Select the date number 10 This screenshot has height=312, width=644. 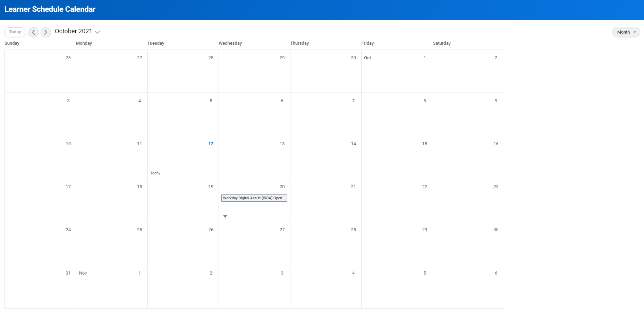[x=68, y=144]
